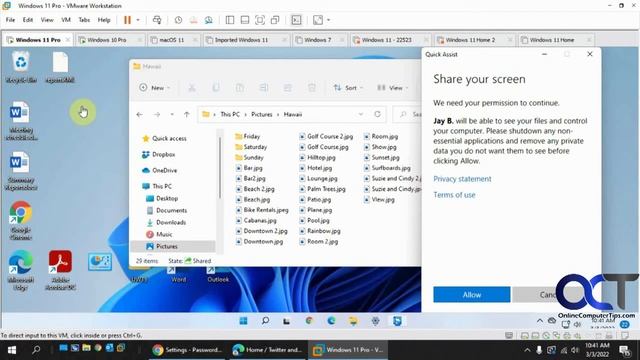640x360 pixels.
Task: Open stretch guest dropdown arrow
Action: (x=329, y=20)
